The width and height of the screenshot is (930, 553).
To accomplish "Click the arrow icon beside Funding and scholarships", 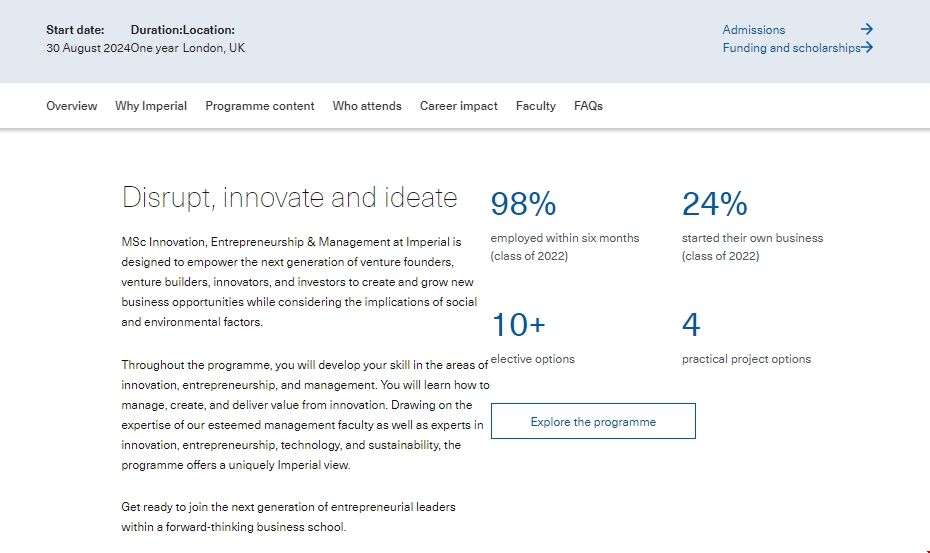I will pos(867,47).
